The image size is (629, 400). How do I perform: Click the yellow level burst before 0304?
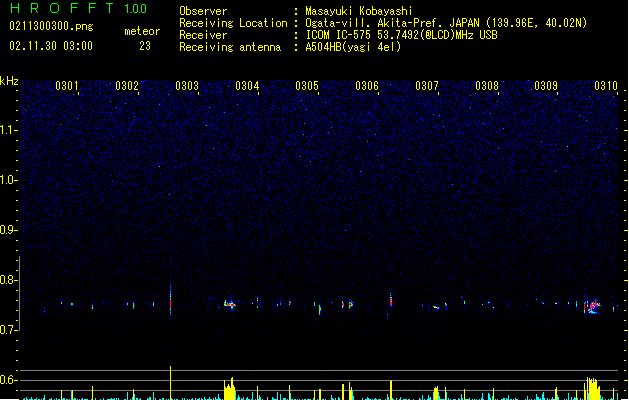(229, 388)
